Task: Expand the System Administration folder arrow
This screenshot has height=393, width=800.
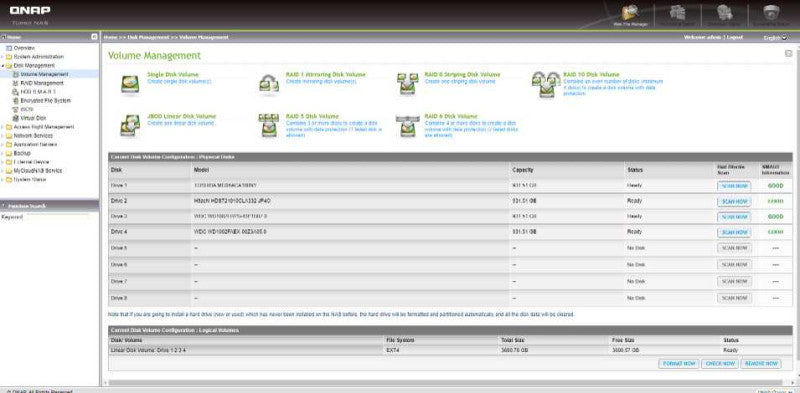Action: click(x=3, y=57)
